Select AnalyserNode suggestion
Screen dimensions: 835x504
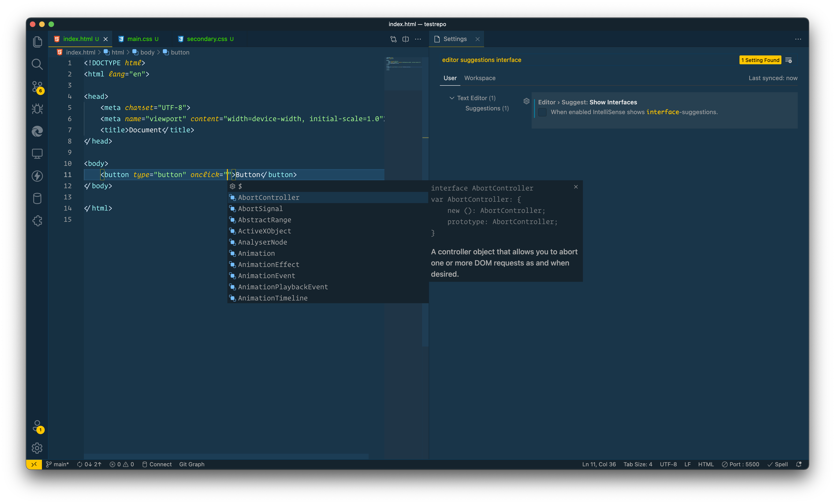click(x=328, y=242)
